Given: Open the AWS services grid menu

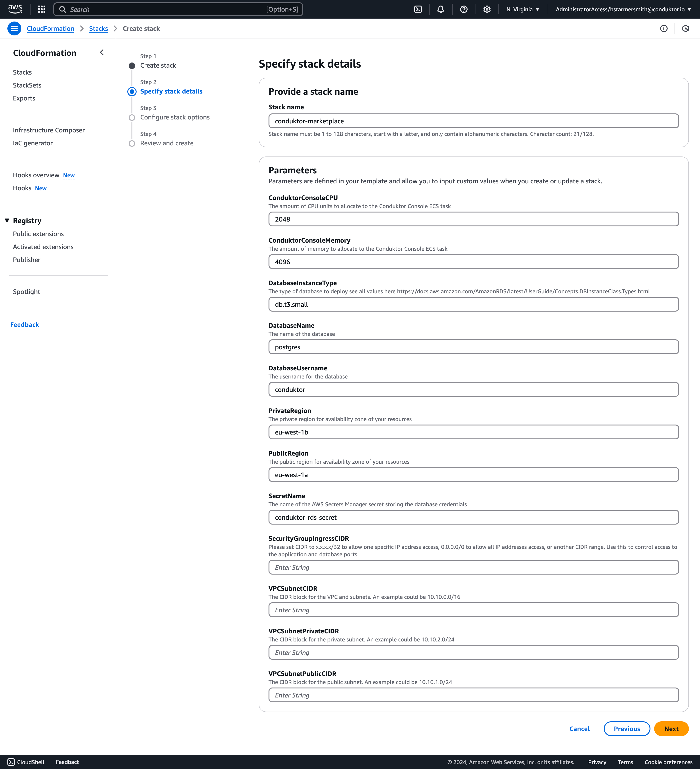Looking at the screenshot, I should click(41, 9).
